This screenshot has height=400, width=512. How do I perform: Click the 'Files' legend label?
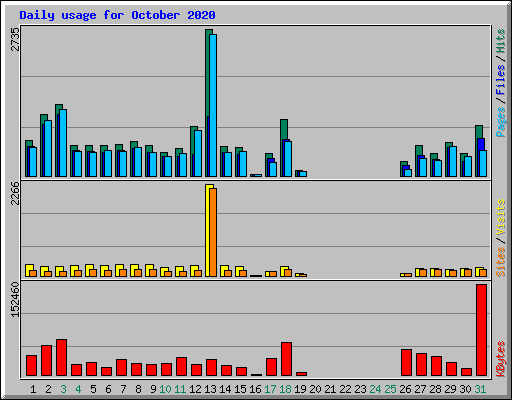click(x=501, y=79)
